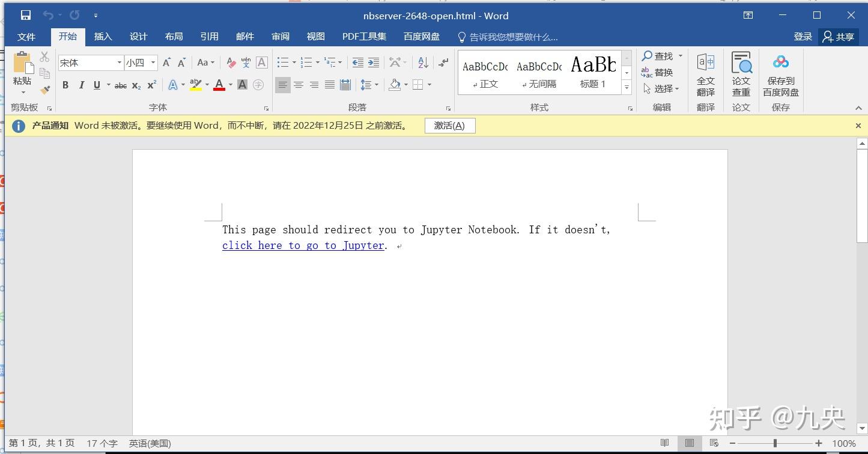The width and height of the screenshot is (868, 454).
Task: Switch to the Layout (布局) tab
Action: (174, 37)
